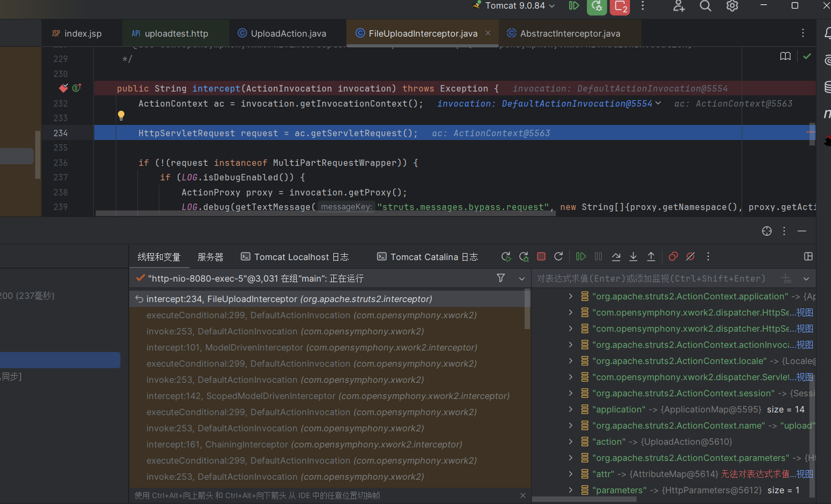The image size is (831, 504).
Task: Expand the "parameters" HttpParameters variable
Action: coord(570,490)
